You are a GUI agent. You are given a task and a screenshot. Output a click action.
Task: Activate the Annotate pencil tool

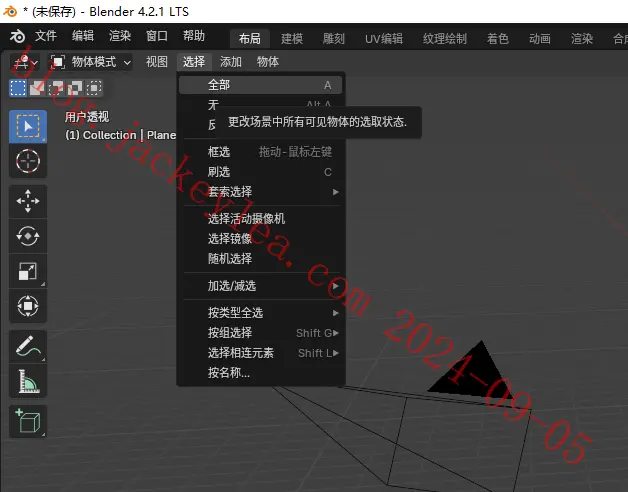(28, 346)
